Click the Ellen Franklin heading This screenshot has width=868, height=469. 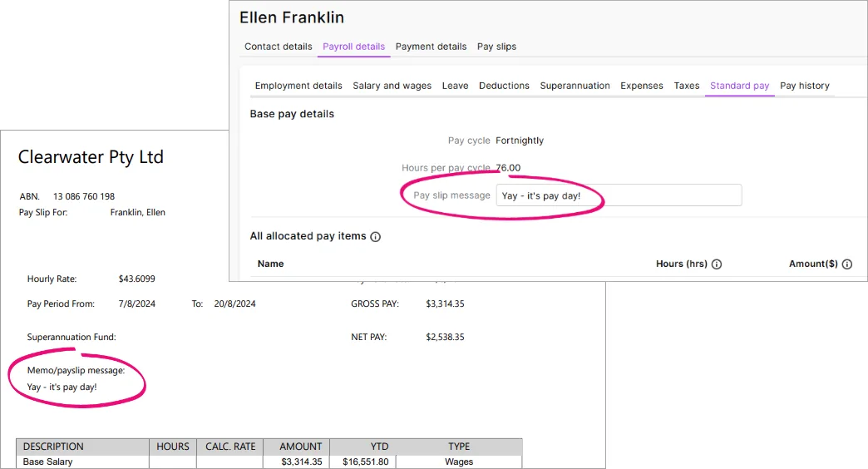click(x=292, y=17)
